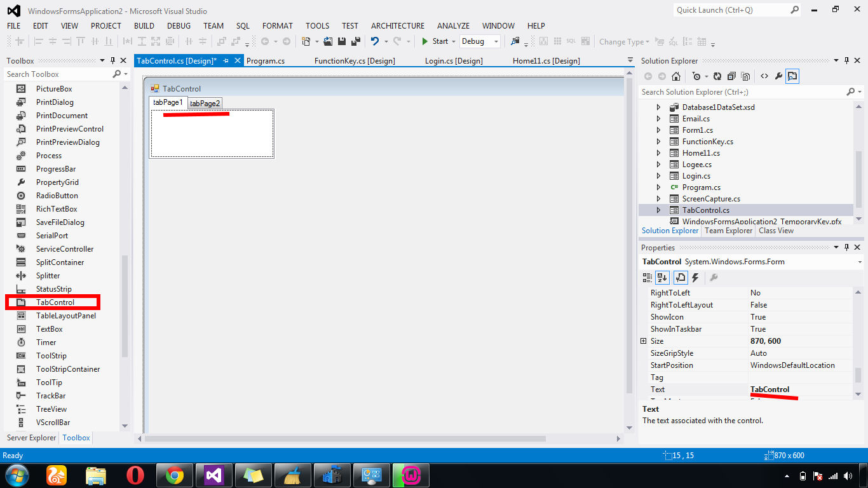Toggle the Properties button in Properties toolbar

(681, 278)
